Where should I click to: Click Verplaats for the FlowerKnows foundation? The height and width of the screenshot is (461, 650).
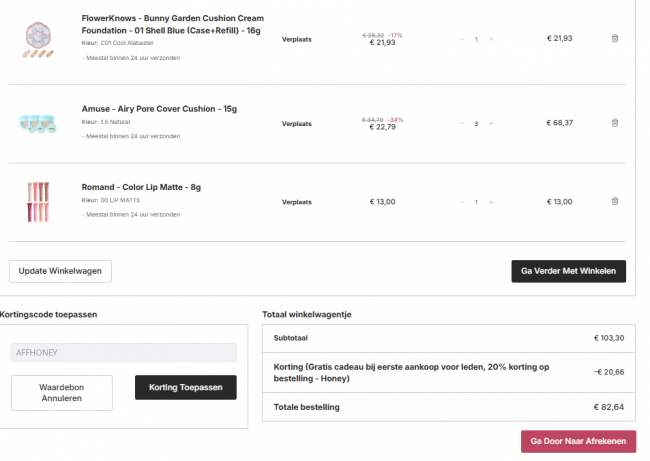pyautogui.click(x=296, y=39)
